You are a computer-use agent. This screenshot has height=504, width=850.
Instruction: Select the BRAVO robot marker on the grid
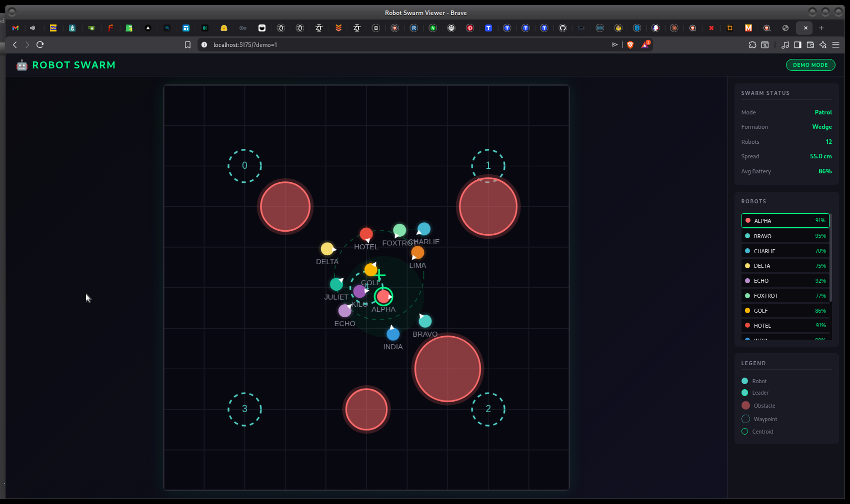[x=425, y=321]
